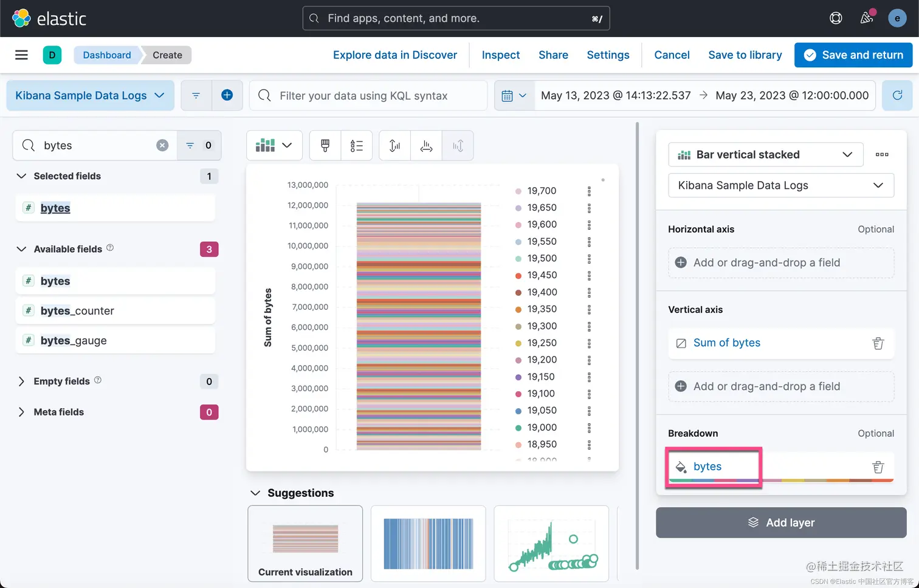Open the Sum of bytes configuration
Image resolution: width=919 pixels, height=588 pixels.
727,343
